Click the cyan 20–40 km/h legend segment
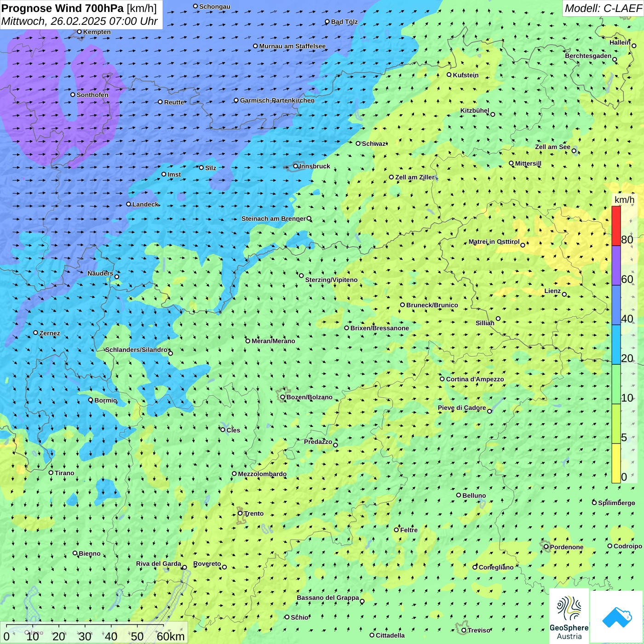Viewport: 644px width, 644px height. click(x=616, y=345)
